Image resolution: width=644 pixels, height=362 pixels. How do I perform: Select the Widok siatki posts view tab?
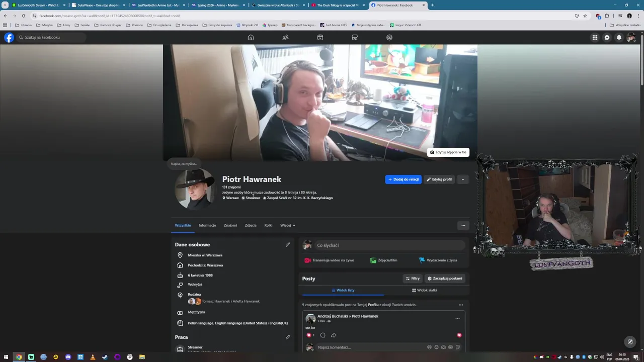coord(425,290)
